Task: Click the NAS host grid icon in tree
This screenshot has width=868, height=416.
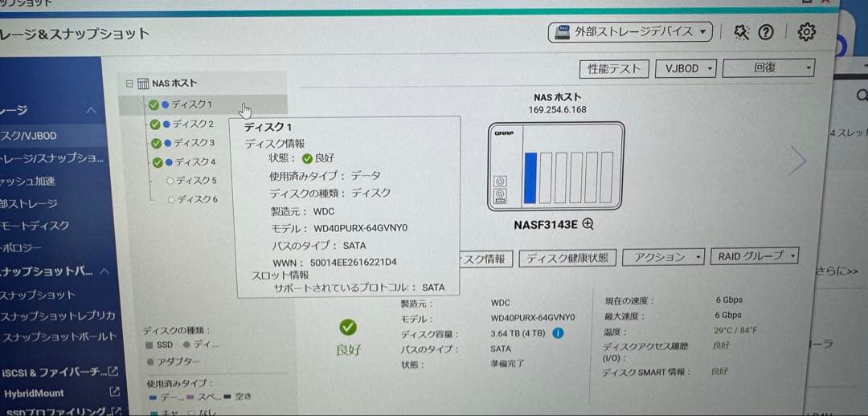Action: (143, 84)
